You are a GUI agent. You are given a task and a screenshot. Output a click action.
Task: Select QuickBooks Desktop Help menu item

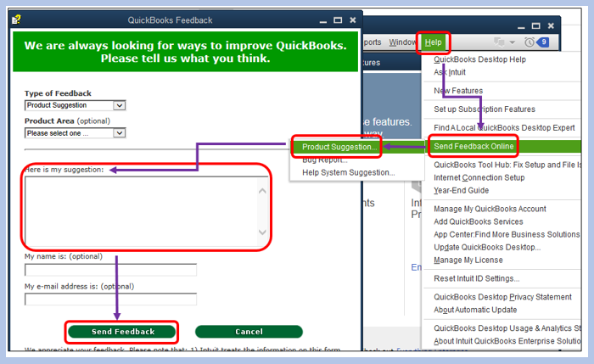coord(479,59)
